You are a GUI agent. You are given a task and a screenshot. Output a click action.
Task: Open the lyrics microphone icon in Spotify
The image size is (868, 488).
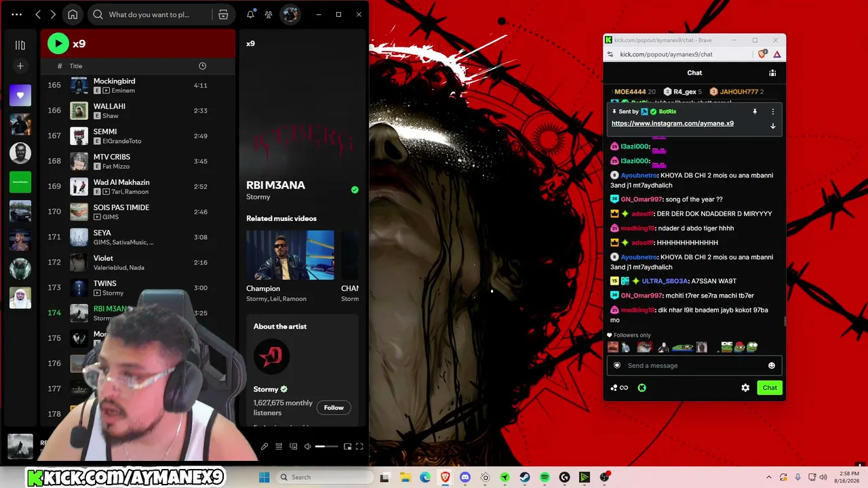tap(264, 447)
